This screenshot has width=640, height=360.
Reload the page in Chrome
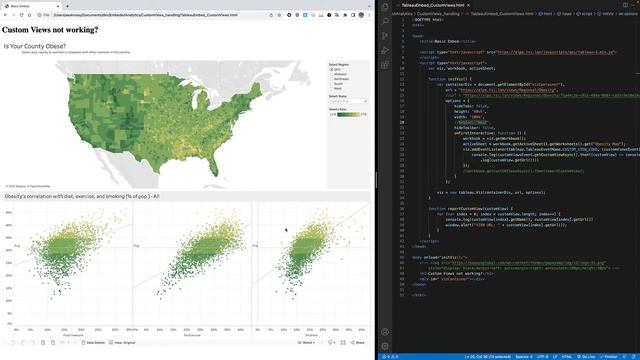pos(21,15)
